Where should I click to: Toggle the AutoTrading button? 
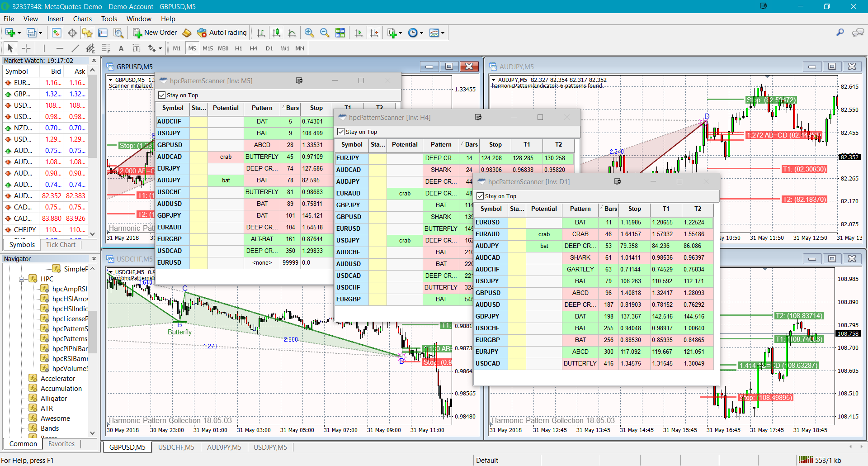222,33
